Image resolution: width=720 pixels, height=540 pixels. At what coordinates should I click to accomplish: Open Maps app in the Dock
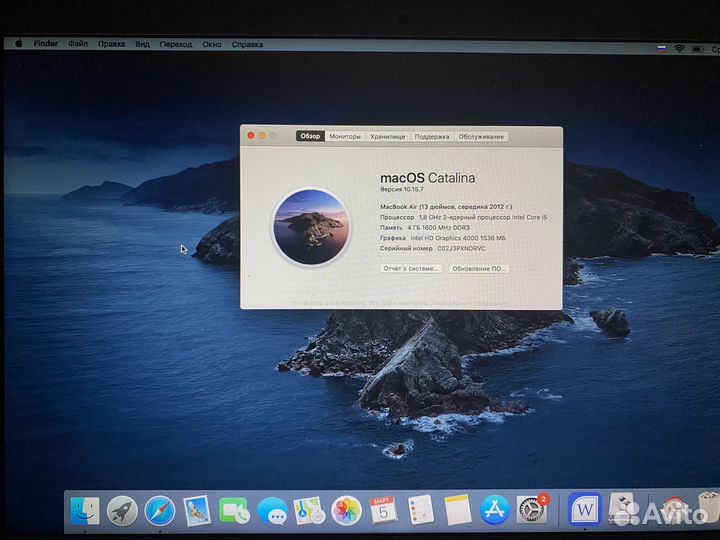pyautogui.click(x=309, y=511)
